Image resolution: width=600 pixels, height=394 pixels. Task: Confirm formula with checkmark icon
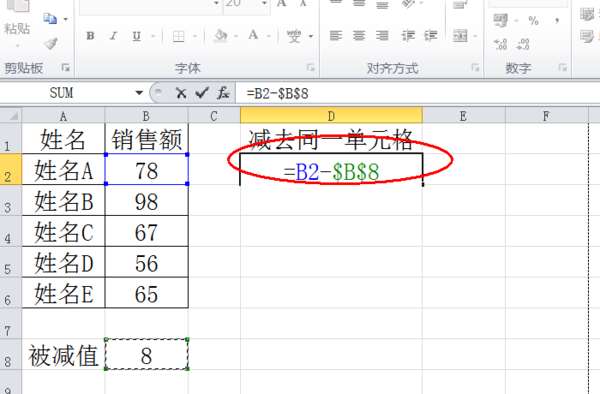[202, 93]
